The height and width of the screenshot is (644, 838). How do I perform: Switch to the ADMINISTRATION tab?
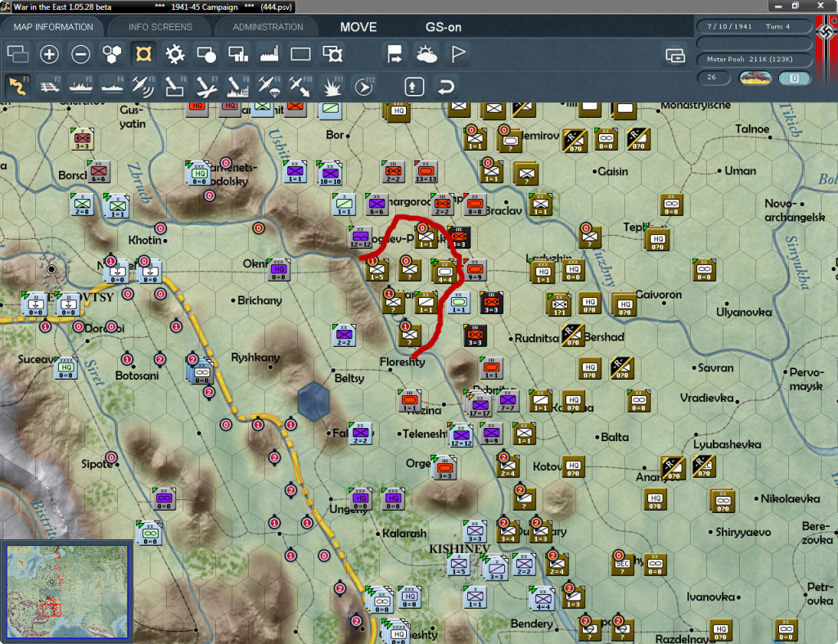pos(268,27)
